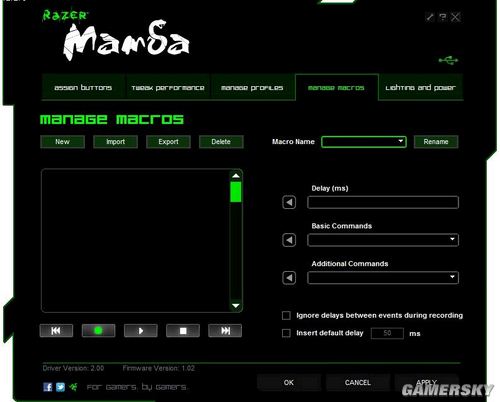The width and height of the screenshot is (500, 402).
Task: Go to Manage Profiles tab
Action: coord(252,88)
